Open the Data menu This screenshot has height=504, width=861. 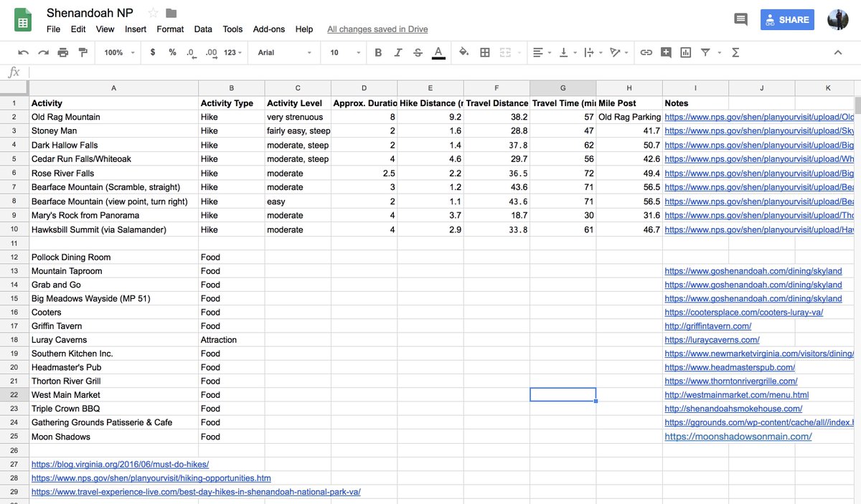pos(203,29)
